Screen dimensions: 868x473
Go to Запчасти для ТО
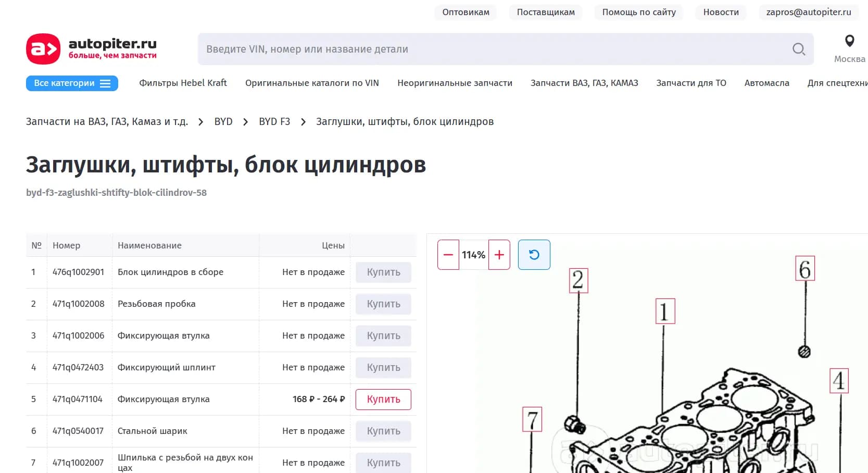691,83
